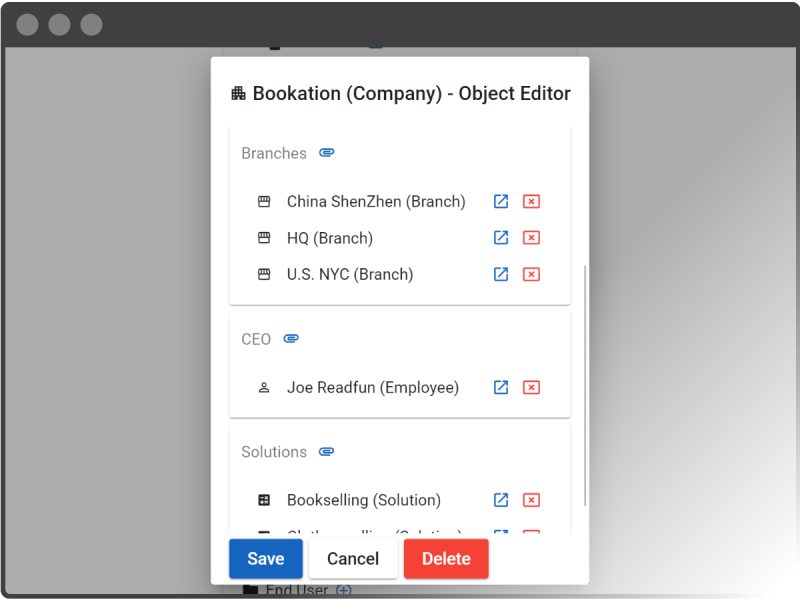Attach a CEO using paperclip icon
Screen dimensions: 800x600
[291, 339]
